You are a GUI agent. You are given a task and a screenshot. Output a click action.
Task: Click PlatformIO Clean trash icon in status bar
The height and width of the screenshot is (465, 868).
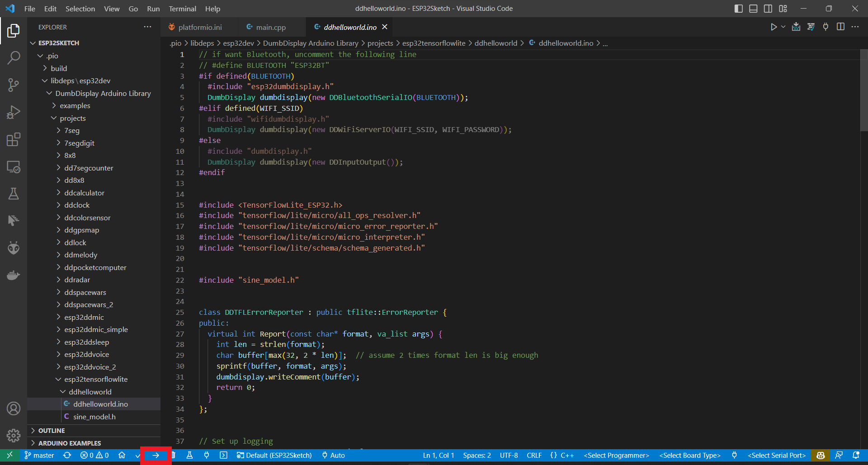point(173,456)
